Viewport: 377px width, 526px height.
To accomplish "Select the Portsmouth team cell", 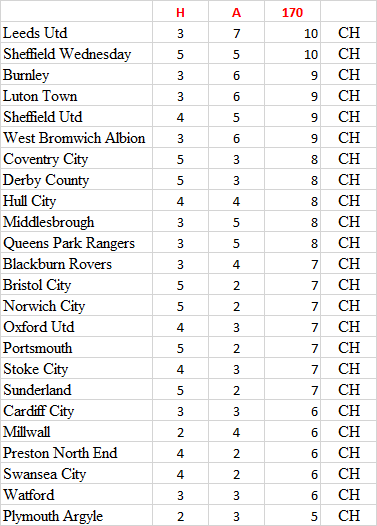I will (x=77, y=348).
